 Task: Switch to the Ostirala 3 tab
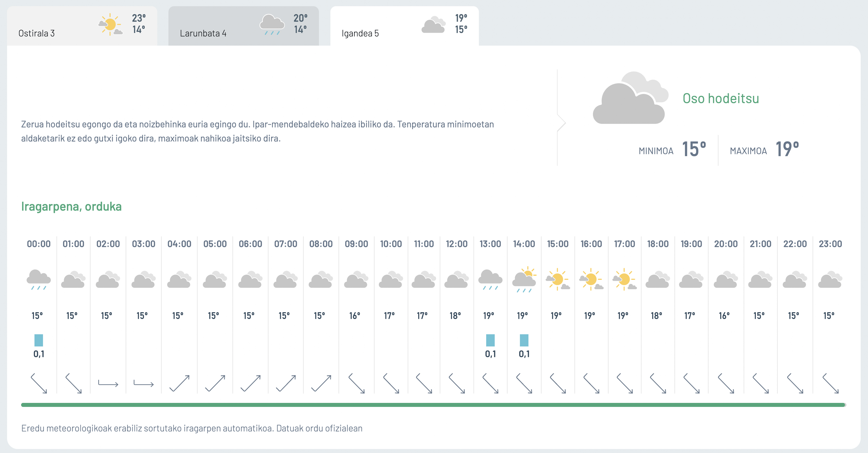click(x=82, y=26)
